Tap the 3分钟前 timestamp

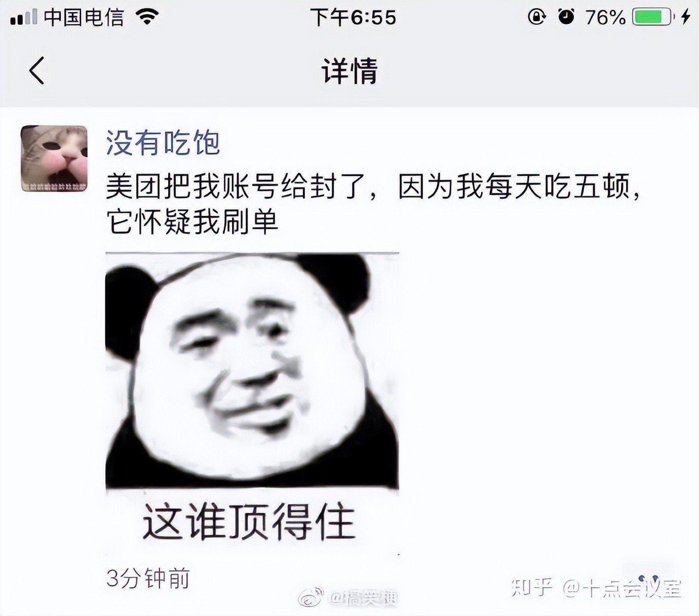coord(148,578)
